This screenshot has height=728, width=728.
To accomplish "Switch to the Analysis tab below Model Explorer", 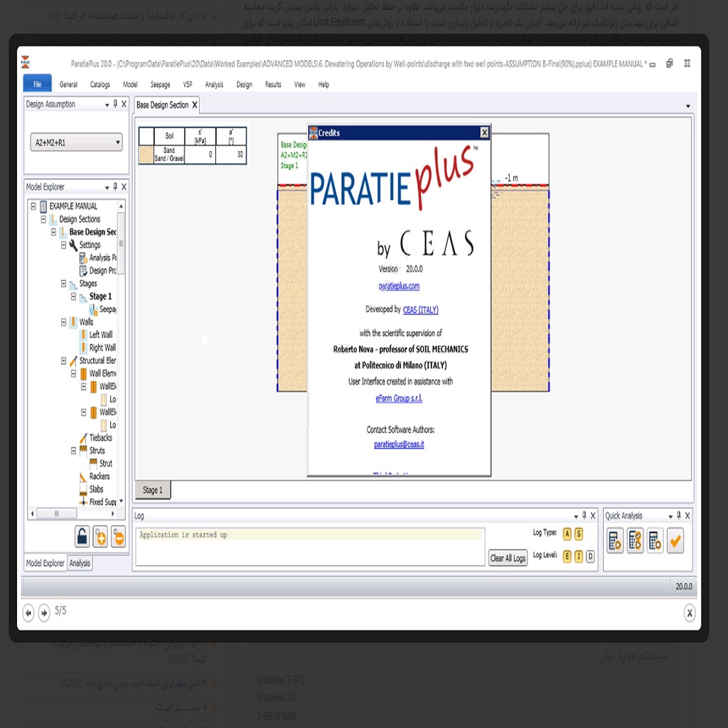I will pos(80,563).
